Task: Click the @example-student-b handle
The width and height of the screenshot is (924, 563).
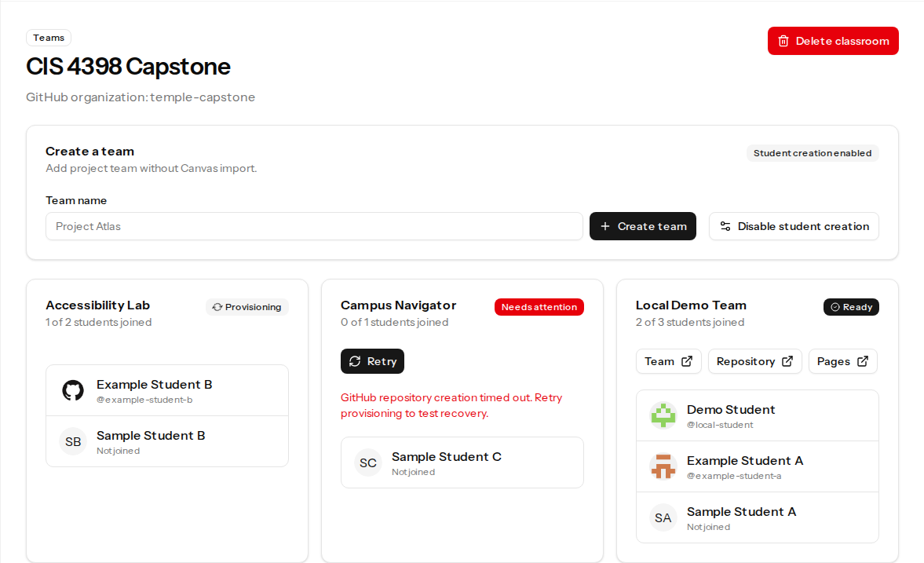Action: pos(144,400)
